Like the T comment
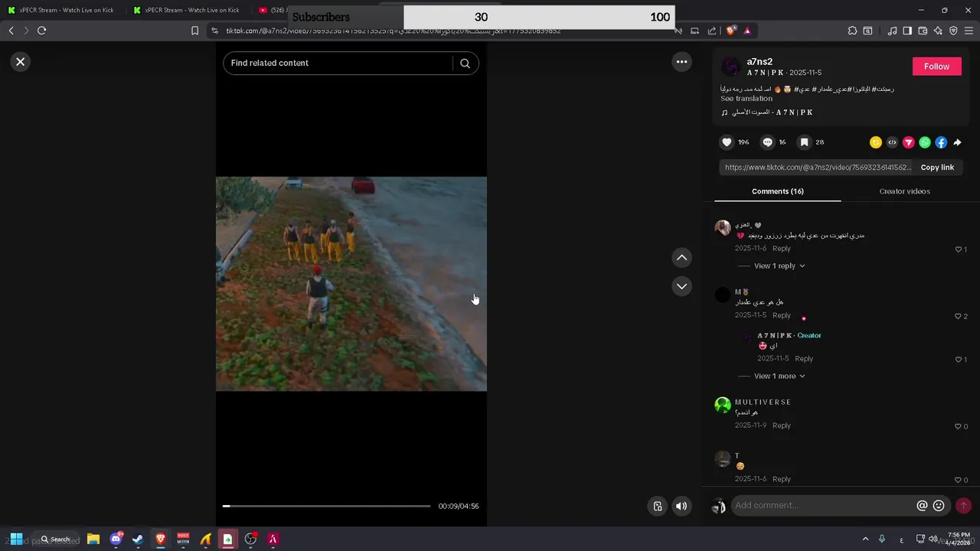This screenshot has height=551, width=980. coord(958,480)
